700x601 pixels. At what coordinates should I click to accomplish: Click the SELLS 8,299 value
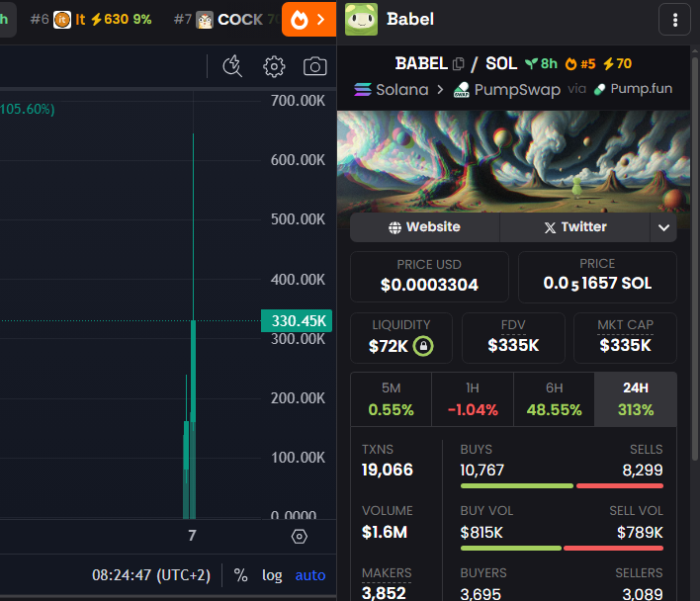643,471
